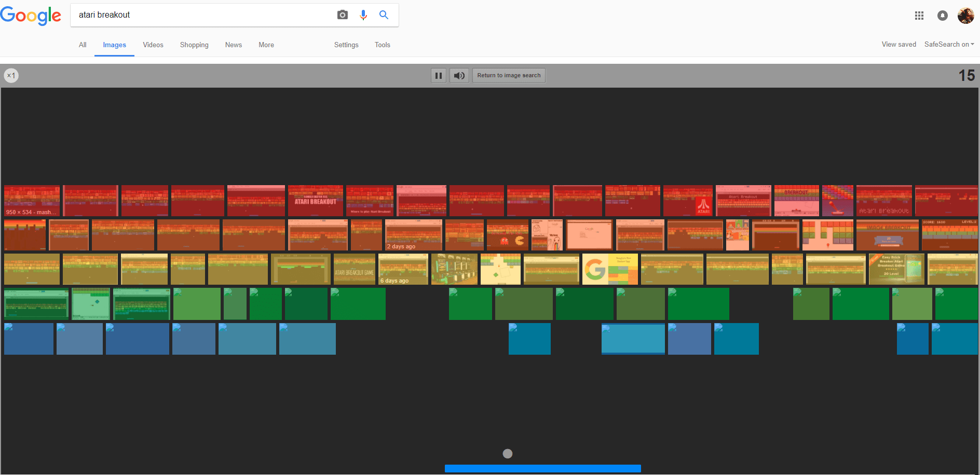The height and width of the screenshot is (475, 980).
Task: Open the Videos tab
Action: [x=153, y=45]
